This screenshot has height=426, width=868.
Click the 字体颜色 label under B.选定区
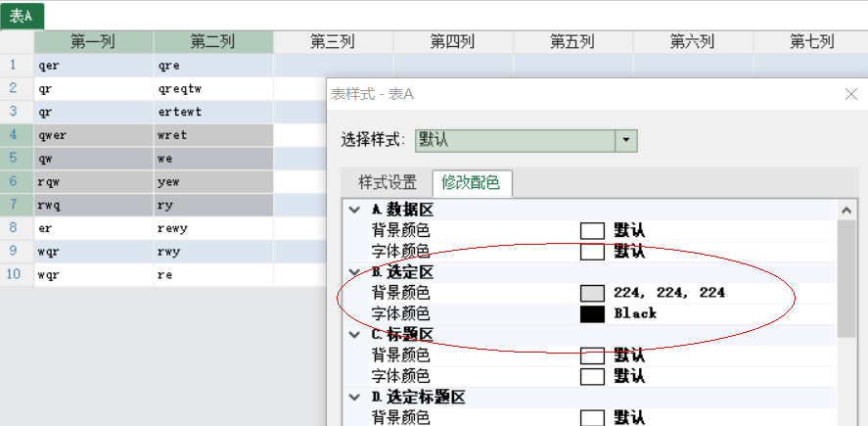tap(400, 313)
